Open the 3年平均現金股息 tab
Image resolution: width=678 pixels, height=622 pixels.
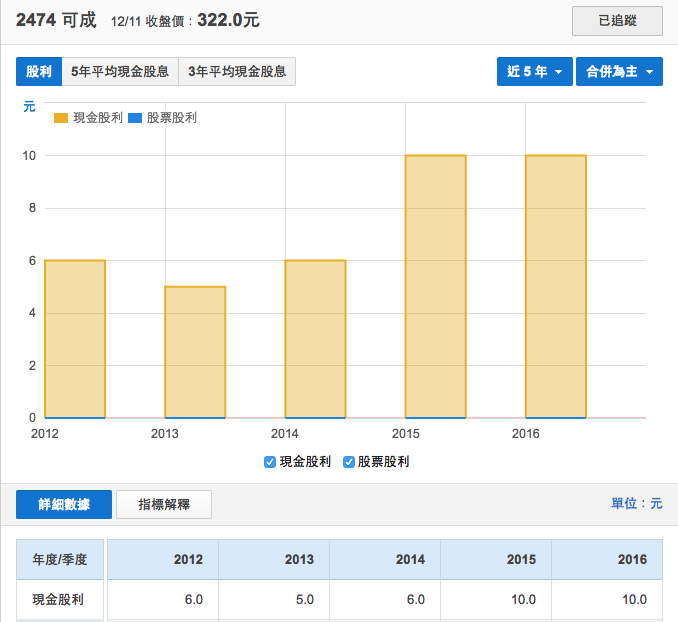[x=237, y=72]
